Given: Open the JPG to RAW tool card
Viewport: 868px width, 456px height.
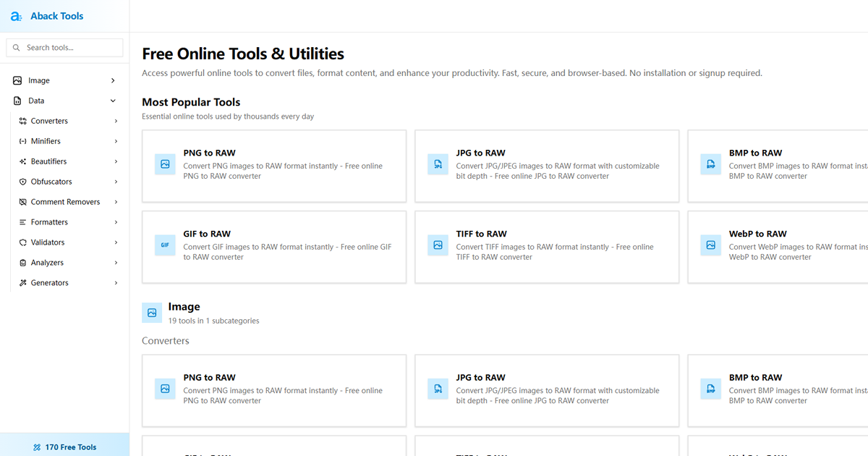Looking at the screenshot, I should coord(547,164).
